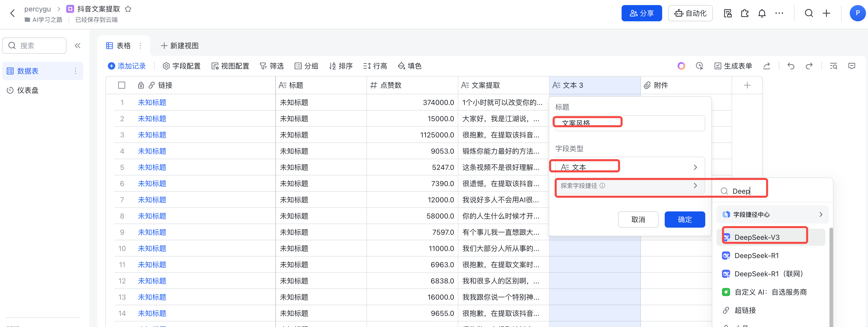868x327 pixels.
Task: Click the 点赞数 column header
Action: 412,85
